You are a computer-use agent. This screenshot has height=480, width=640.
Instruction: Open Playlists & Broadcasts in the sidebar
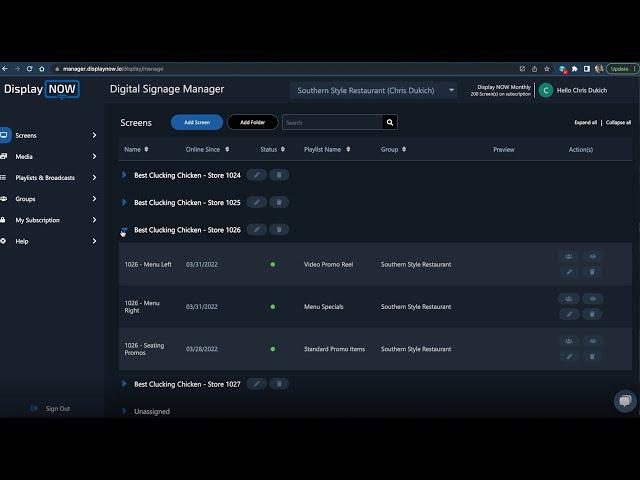tap(49, 178)
